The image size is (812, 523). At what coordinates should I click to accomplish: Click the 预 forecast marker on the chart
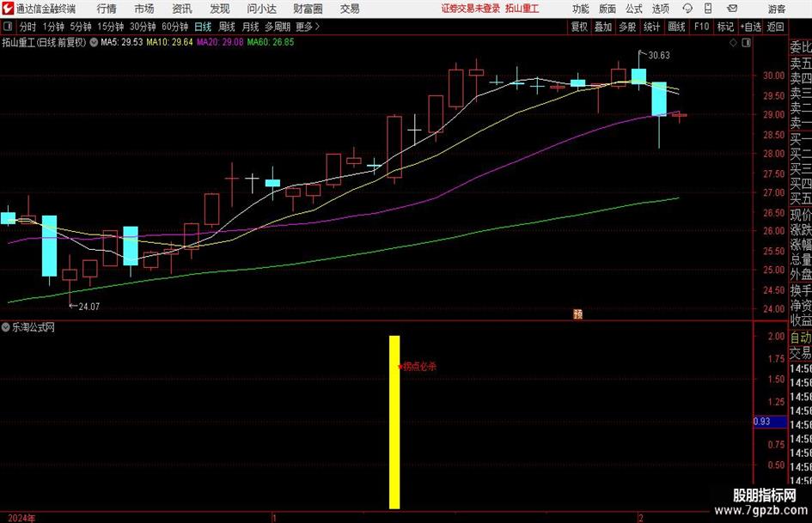click(578, 313)
